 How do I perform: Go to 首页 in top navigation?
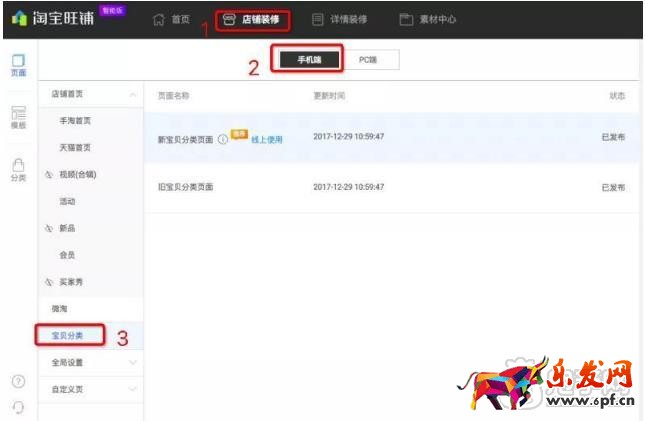tap(181, 19)
